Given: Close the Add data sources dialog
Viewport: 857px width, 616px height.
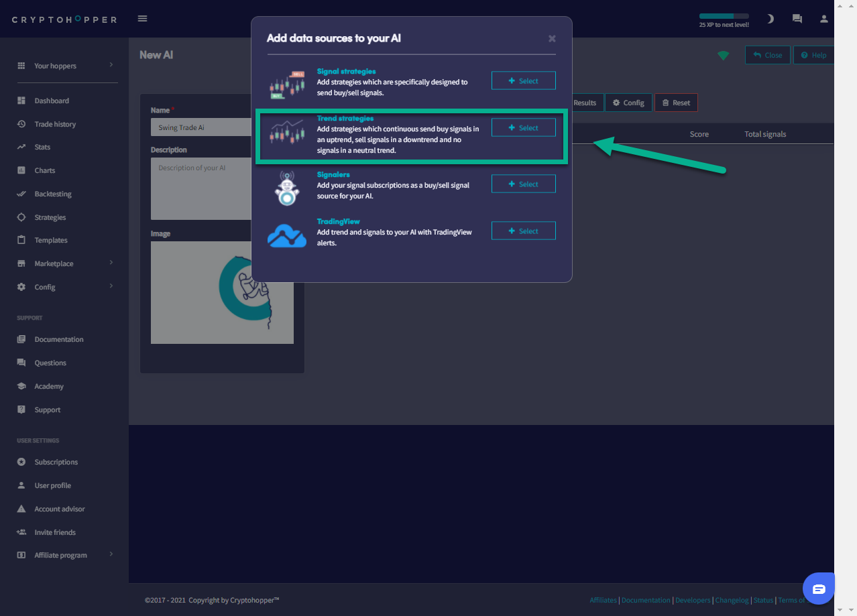Looking at the screenshot, I should pyautogui.click(x=552, y=39).
